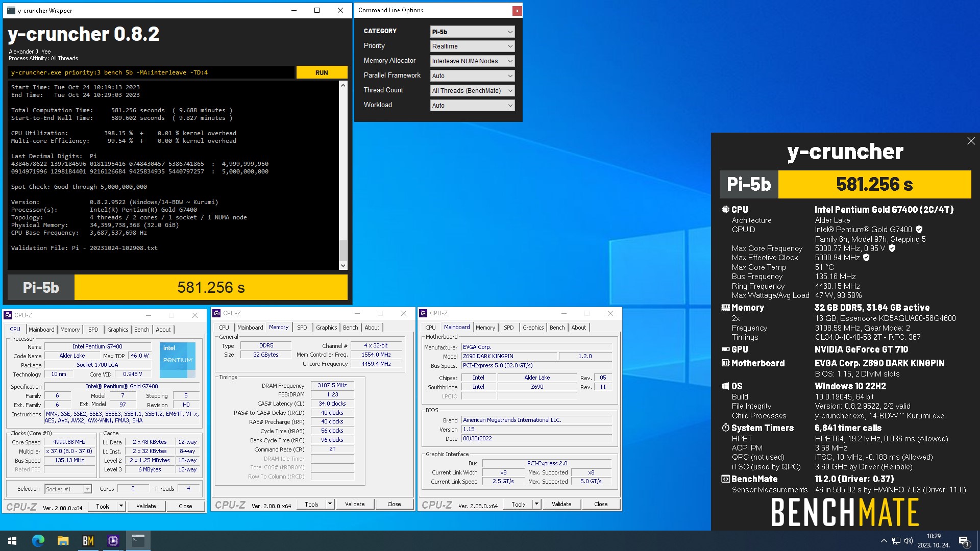Click Close in right CPU-Z window
980x551 pixels.
pos(601,504)
